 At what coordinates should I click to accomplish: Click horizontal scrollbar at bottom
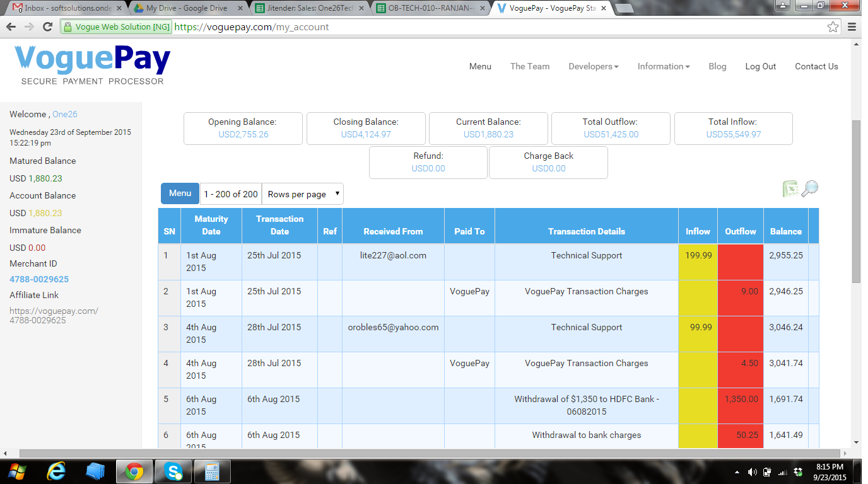click(x=431, y=453)
